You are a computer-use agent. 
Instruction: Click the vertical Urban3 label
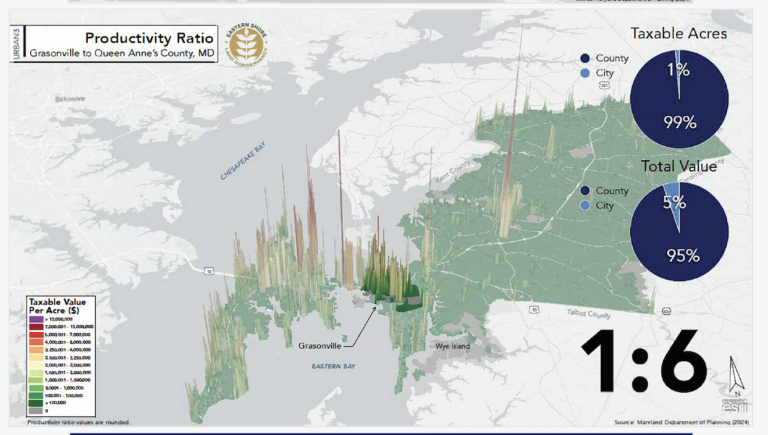pyautogui.click(x=17, y=44)
